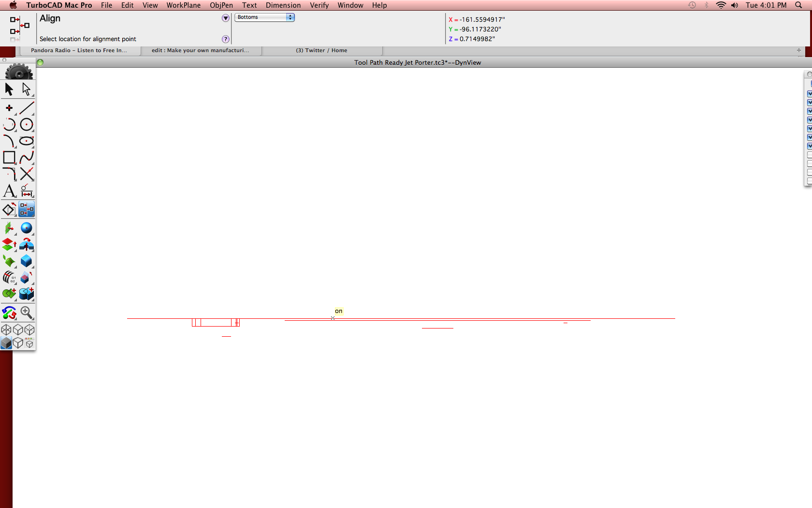The height and width of the screenshot is (508, 812).
Task: Open the Edit menu
Action: [128, 5]
